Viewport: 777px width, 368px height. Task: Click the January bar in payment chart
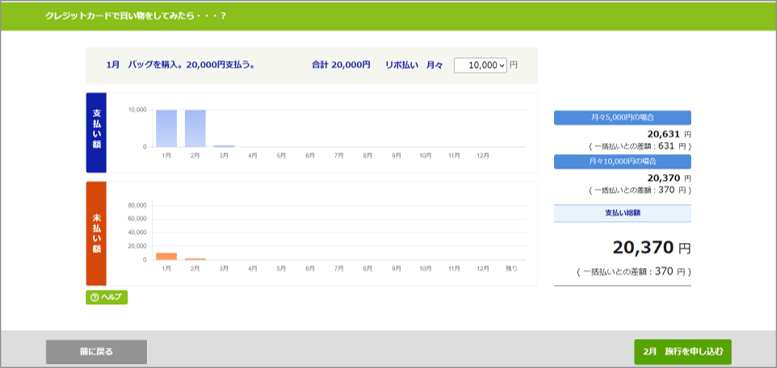166,128
